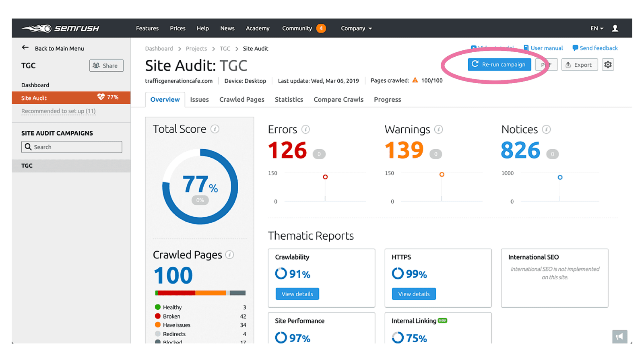Open the Community menu with notifications

pos(298,28)
